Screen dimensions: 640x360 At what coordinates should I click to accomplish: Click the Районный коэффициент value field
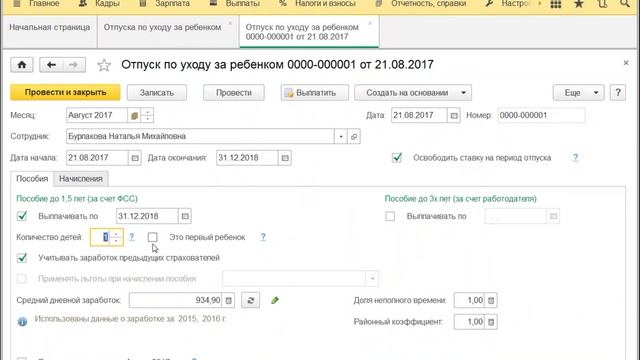click(470, 322)
